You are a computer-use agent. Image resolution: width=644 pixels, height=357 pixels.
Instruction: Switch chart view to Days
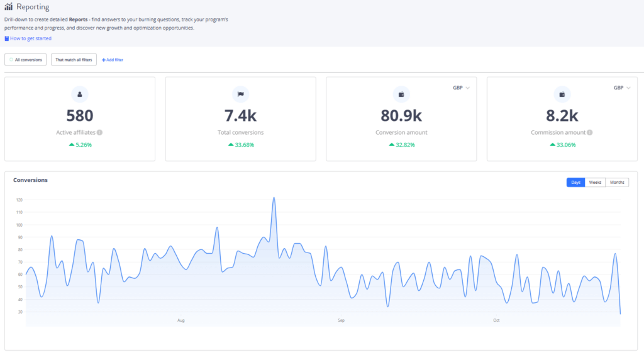(575, 183)
